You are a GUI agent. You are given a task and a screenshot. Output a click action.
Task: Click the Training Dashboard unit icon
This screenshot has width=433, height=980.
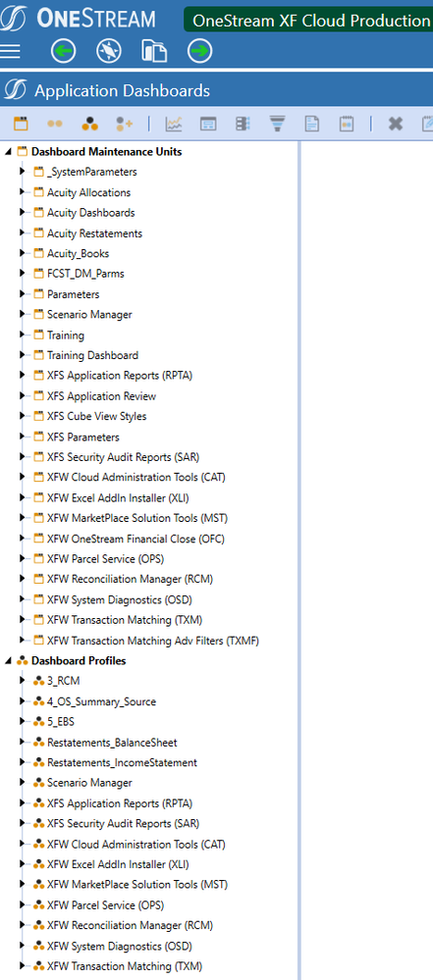point(39,355)
